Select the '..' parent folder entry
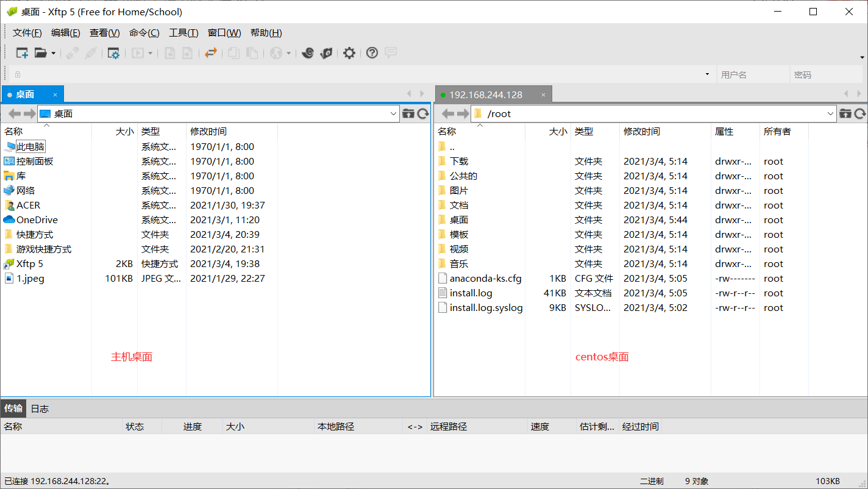This screenshot has height=489, width=868. [452, 146]
